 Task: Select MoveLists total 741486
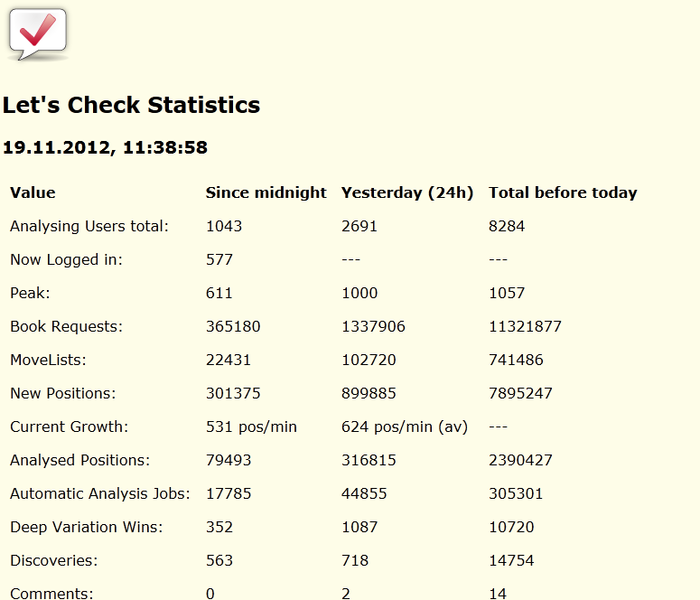coord(516,360)
